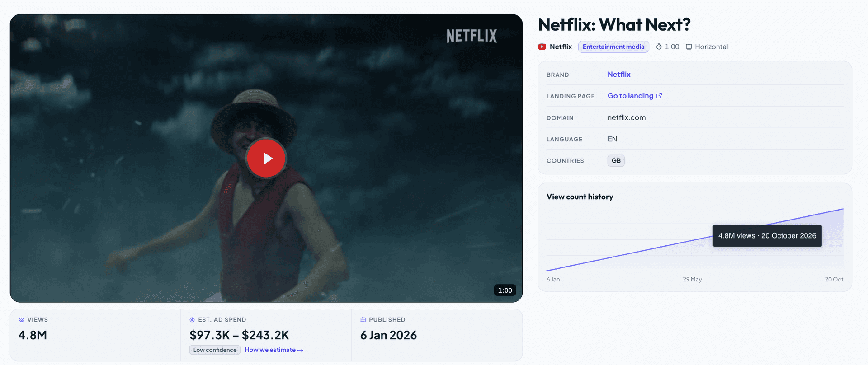Play the Netflix video ad
The image size is (868, 365).
click(266, 158)
